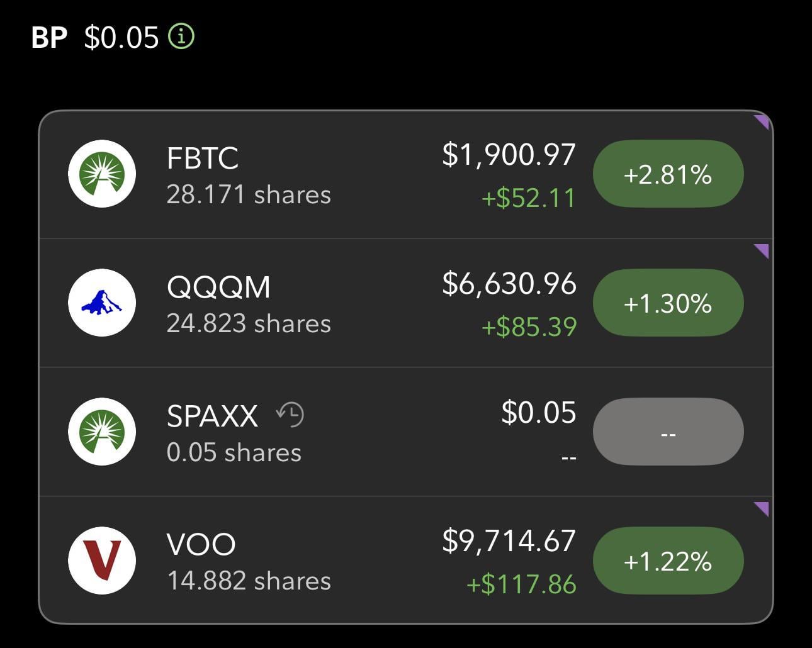Click purple corner flag on QQQM row
This screenshot has height=648, width=812.
[x=762, y=251]
